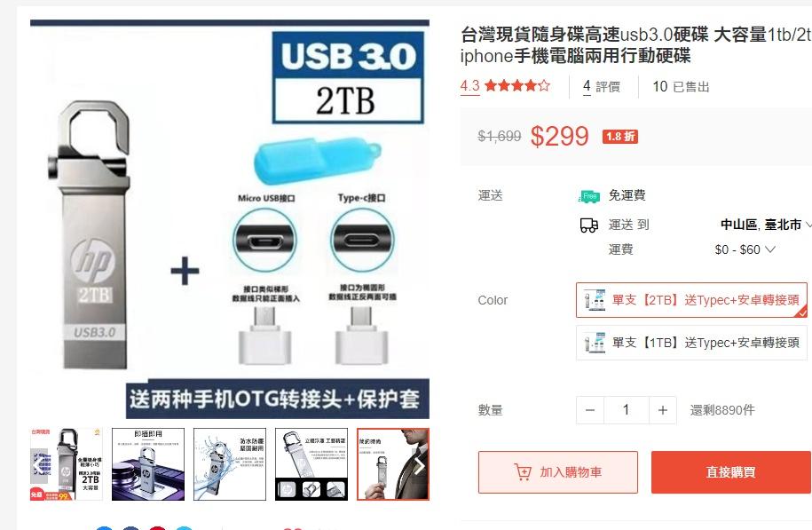This screenshot has width=812, height=530.
Task: Click the quantity input field
Action: click(627, 410)
